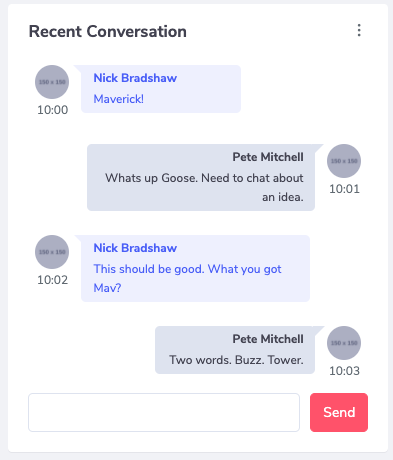The height and width of the screenshot is (460, 393).
Task: Open the three-dot options menu
Action: point(359,30)
